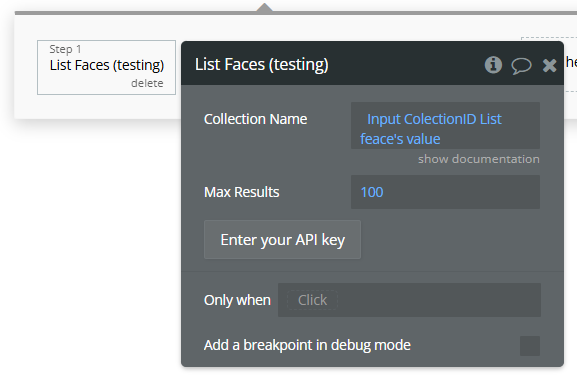This screenshot has height=387, width=577.
Task: Click the Collection Name label
Action: (x=255, y=119)
